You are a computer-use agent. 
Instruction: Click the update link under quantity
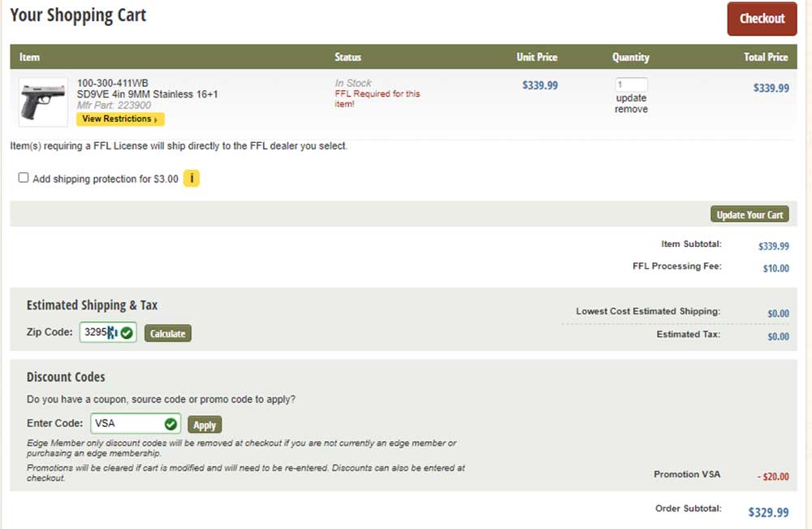point(631,98)
